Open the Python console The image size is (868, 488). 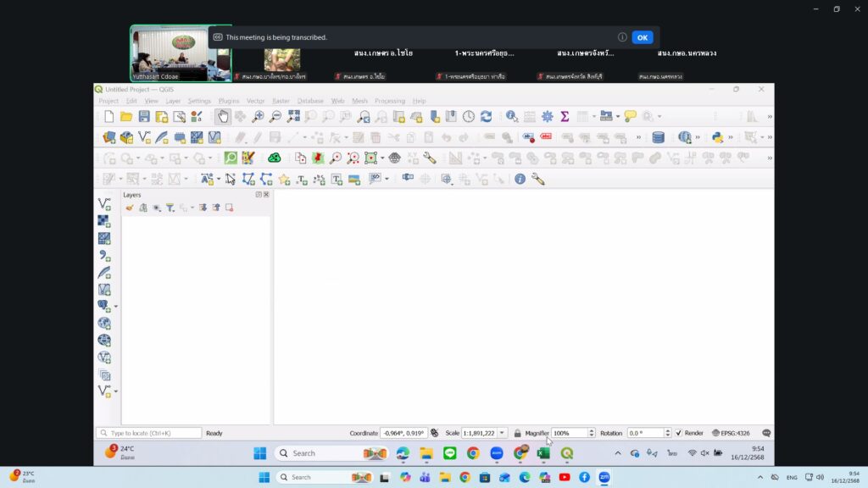pyautogui.click(x=717, y=137)
